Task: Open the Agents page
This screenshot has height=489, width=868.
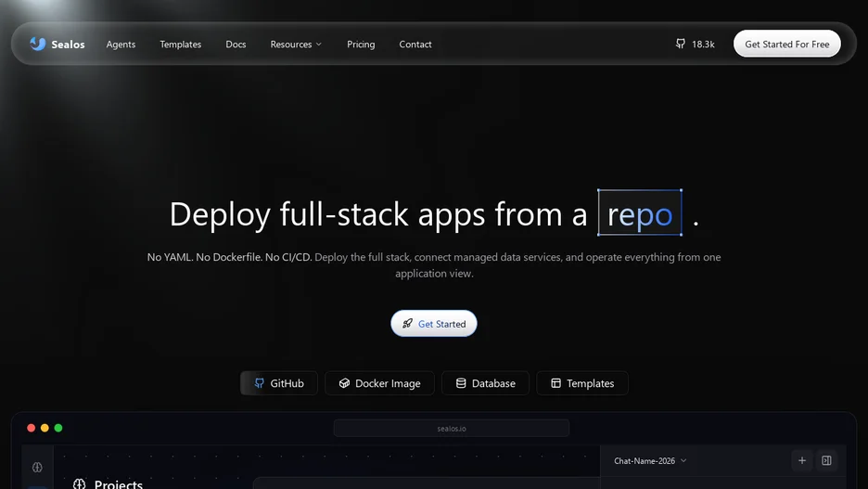Action: click(x=121, y=45)
